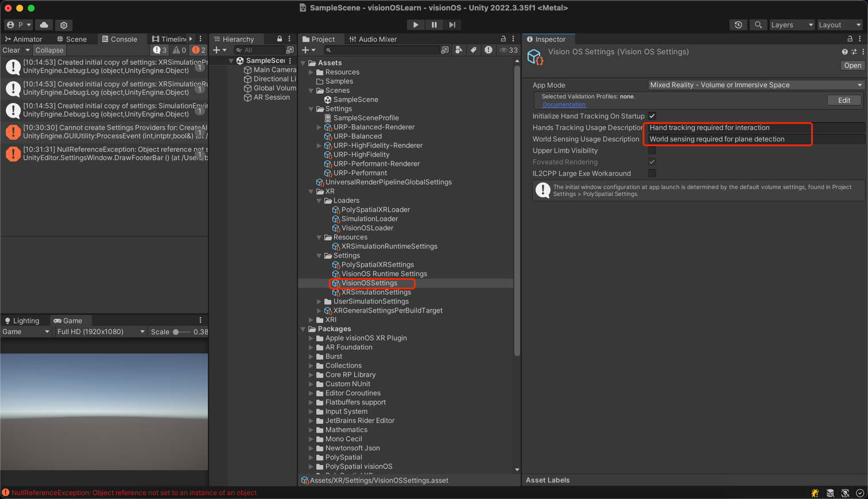Click the global search magnifier icon
The width and height of the screenshot is (868, 499).
[758, 25]
